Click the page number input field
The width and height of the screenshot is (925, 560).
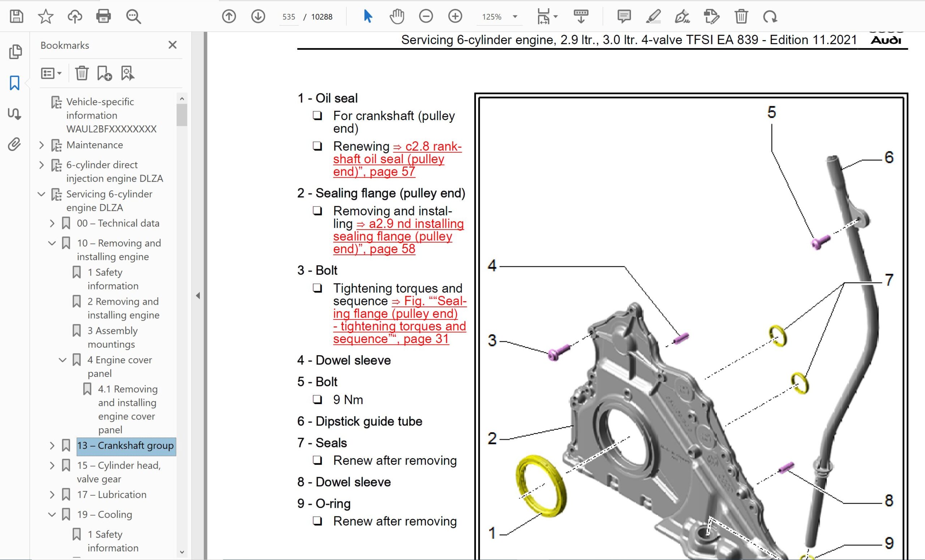click(289, 17)
